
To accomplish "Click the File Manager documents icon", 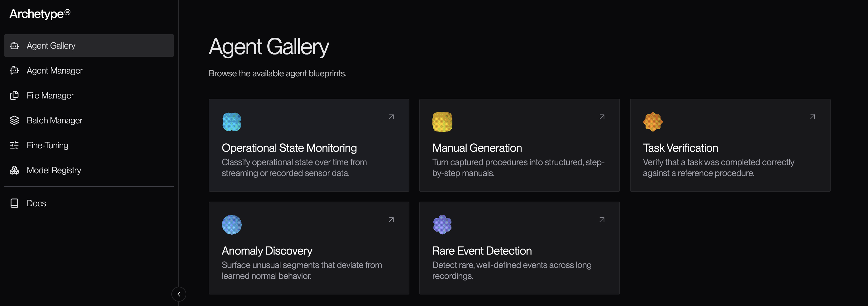I will (14, 95).
